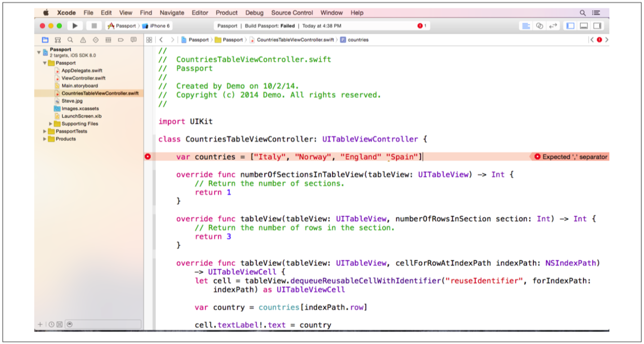
Task: Toggle the bottom Debug area panel
Action: coord(584,25)
